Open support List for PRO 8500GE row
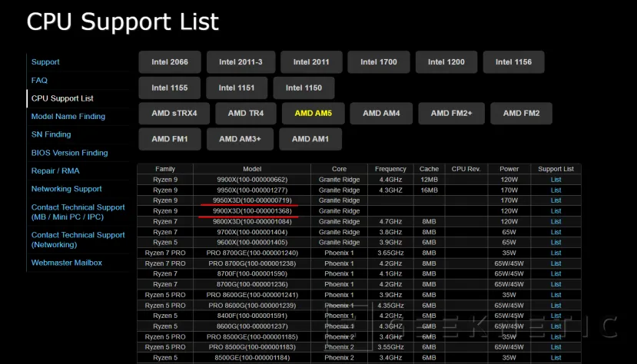637x364 pixels. 556,337
